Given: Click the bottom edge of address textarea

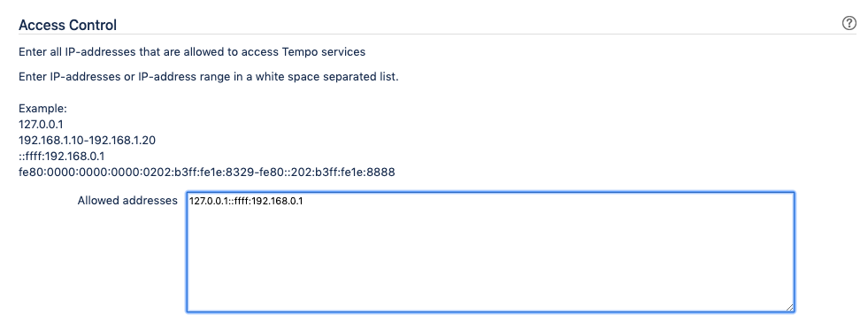Looking at the screenshot, I should coord(490,312).
